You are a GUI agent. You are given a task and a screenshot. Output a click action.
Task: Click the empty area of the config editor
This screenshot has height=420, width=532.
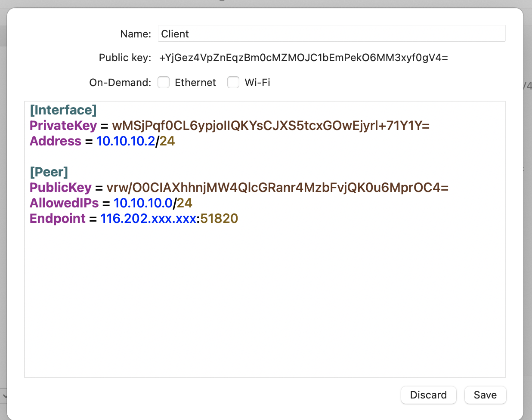[x=265, y=301]
